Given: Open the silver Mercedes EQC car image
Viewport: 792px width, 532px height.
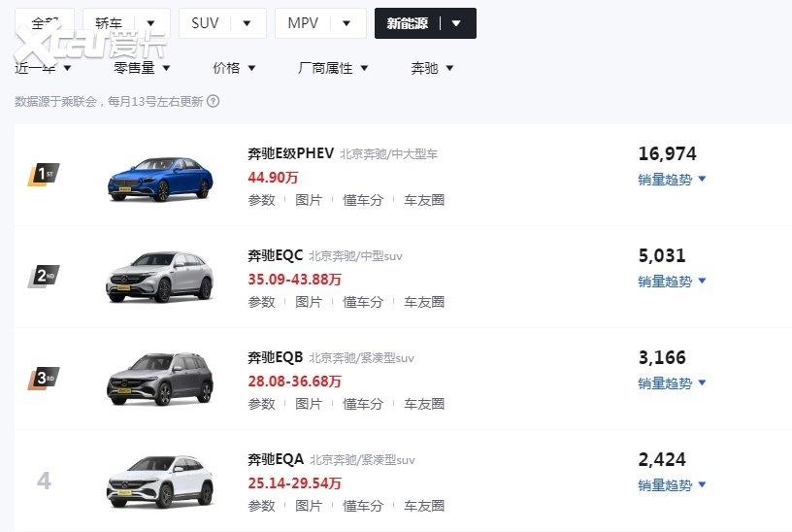Looking at the screenshot, I should tap(159, 278).
